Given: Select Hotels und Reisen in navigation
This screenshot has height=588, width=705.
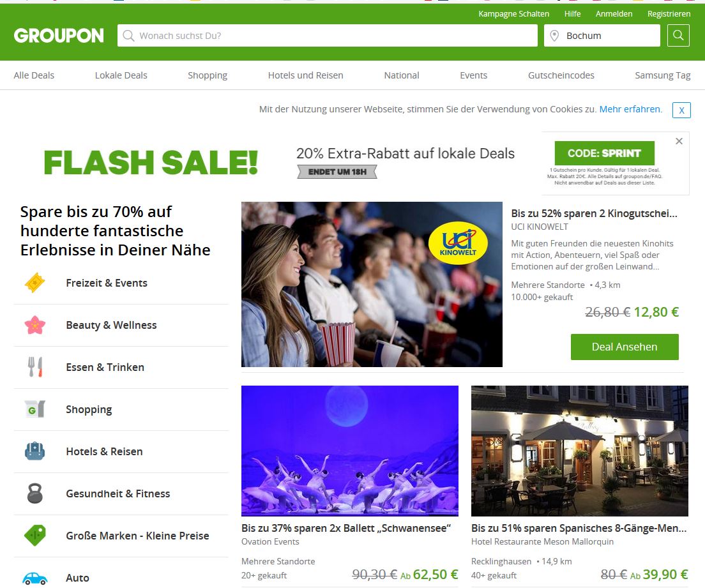Looking at the screenshot, I should (x=305, y=75).
